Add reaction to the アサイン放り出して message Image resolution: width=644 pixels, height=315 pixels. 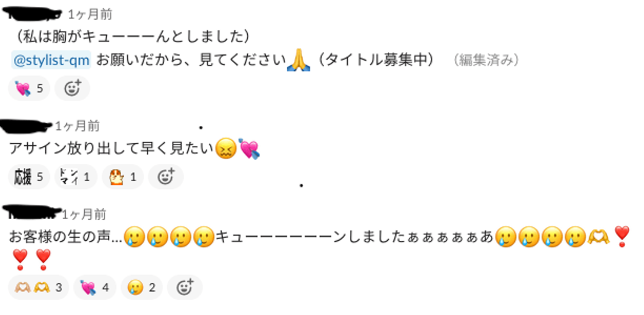tap(166, 177)
